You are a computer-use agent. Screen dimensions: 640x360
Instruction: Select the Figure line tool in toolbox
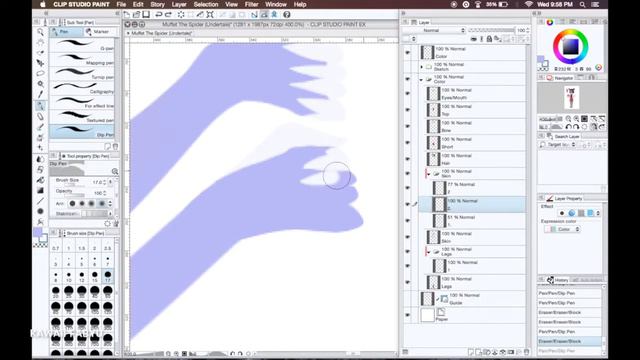click(40, 201)
